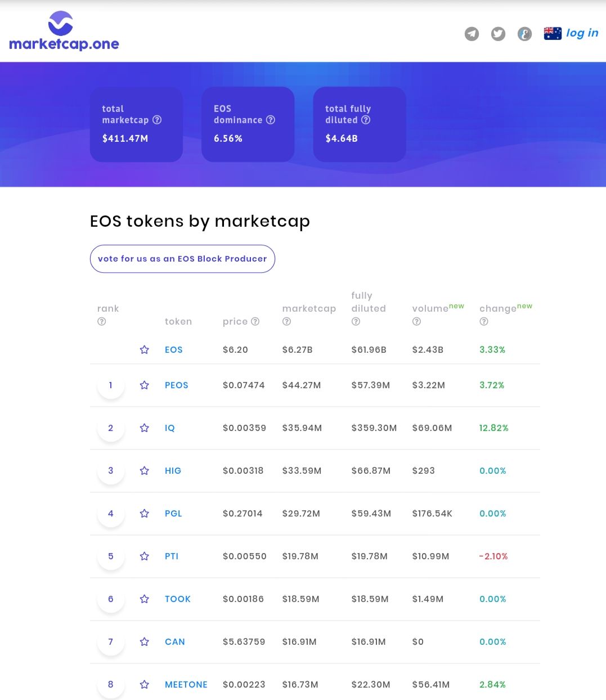Click IQ fully diluted $359.30M

pos(374,428)
